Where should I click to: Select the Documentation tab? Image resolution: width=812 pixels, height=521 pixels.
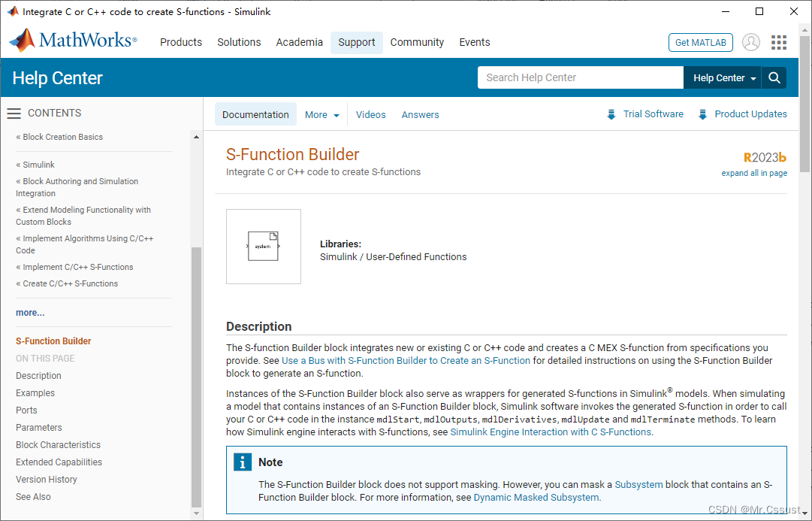(x=256, y=114)
